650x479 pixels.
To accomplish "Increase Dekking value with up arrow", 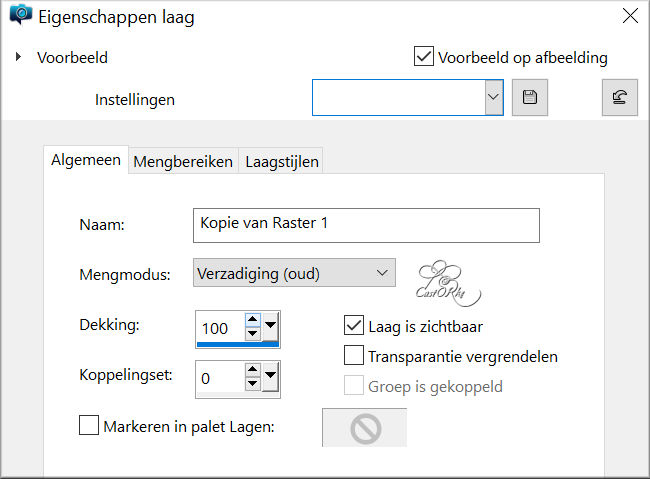I will (x=252, y=319).
